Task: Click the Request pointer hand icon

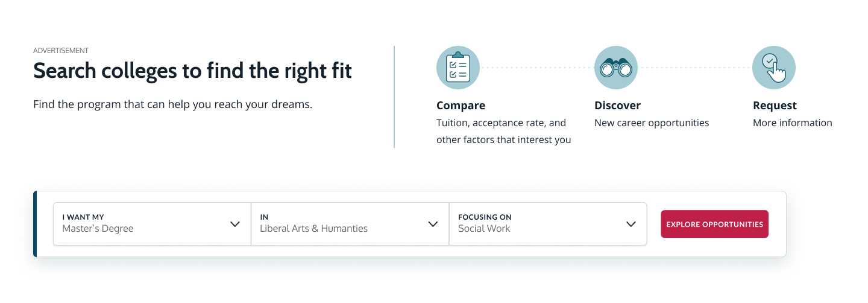Action: pyautogui.click(x=773, y=68)
